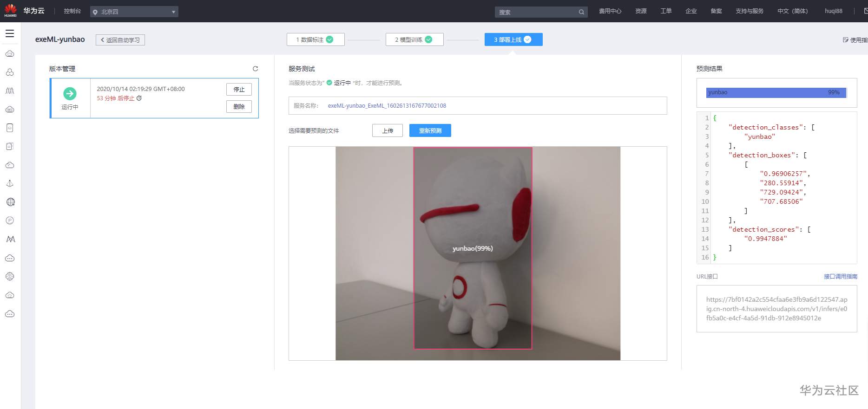
Task: Click the yunbao(99%) label on the image
Action: (473, 248)
